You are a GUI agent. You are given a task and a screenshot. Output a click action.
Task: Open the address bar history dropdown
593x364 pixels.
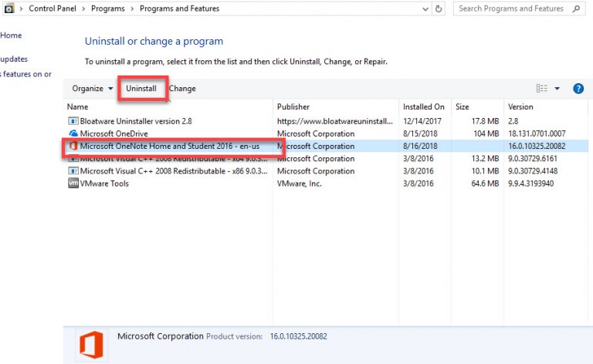click(425, 9)
